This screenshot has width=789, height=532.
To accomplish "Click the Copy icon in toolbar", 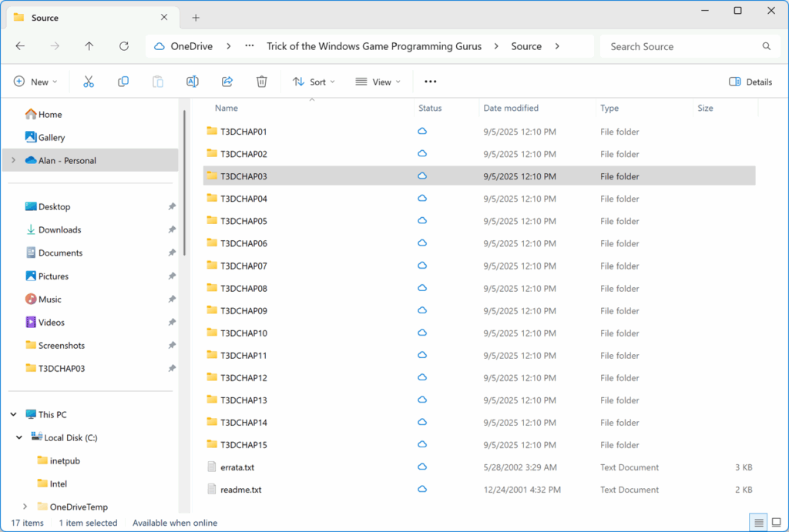I will tap(123, 82).
